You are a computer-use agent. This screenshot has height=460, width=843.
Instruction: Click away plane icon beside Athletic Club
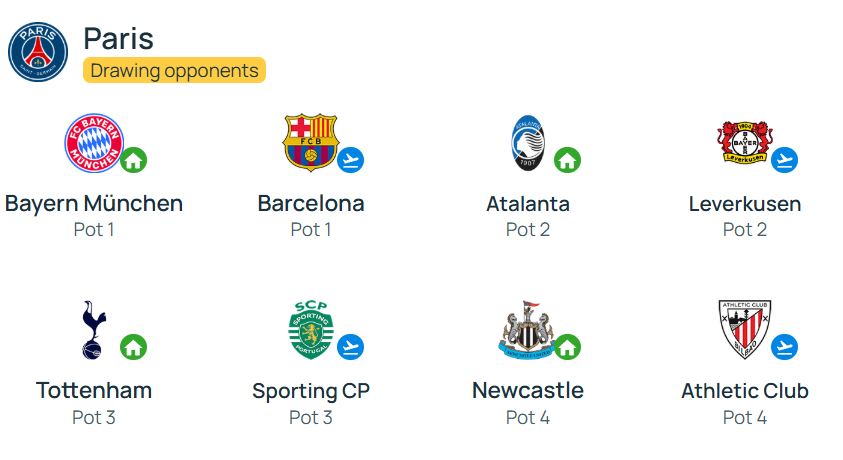pyautogui.click(x=784, y=347)
